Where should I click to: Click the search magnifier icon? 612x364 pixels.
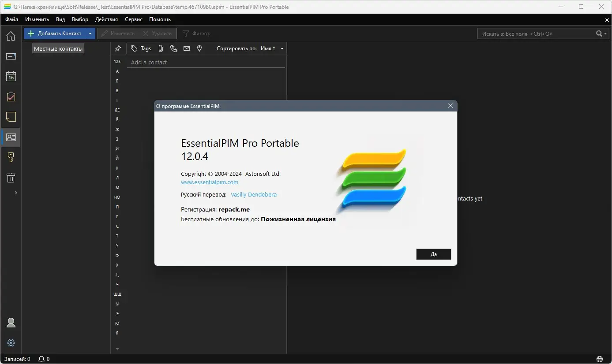[599, 33]
